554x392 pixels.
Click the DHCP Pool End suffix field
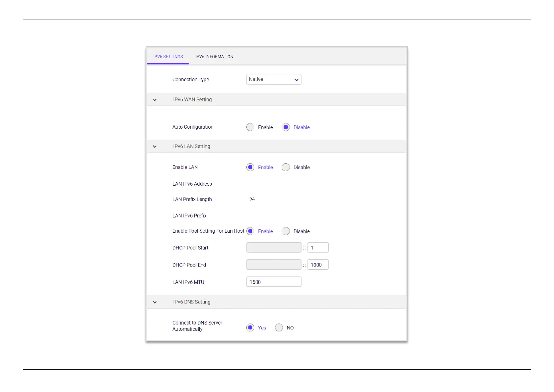pyautogui.click(x=318, y=265)
